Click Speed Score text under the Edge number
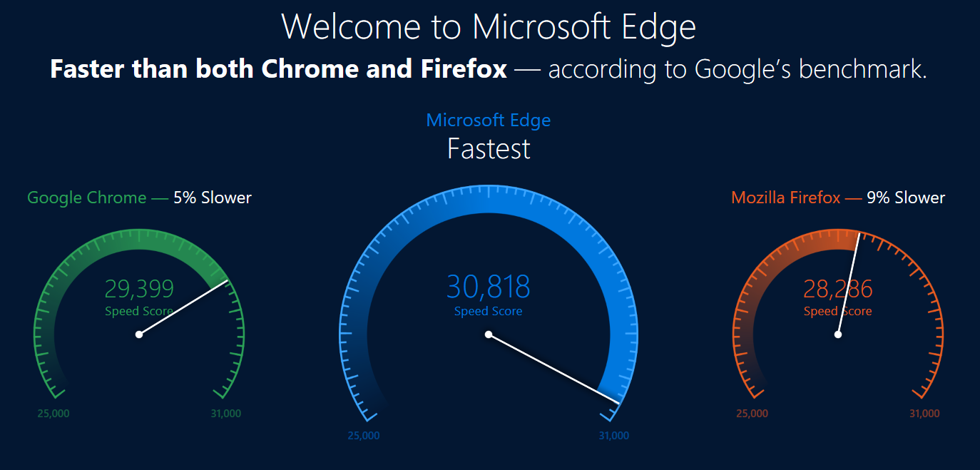980x470 pixels. (489, 312)
